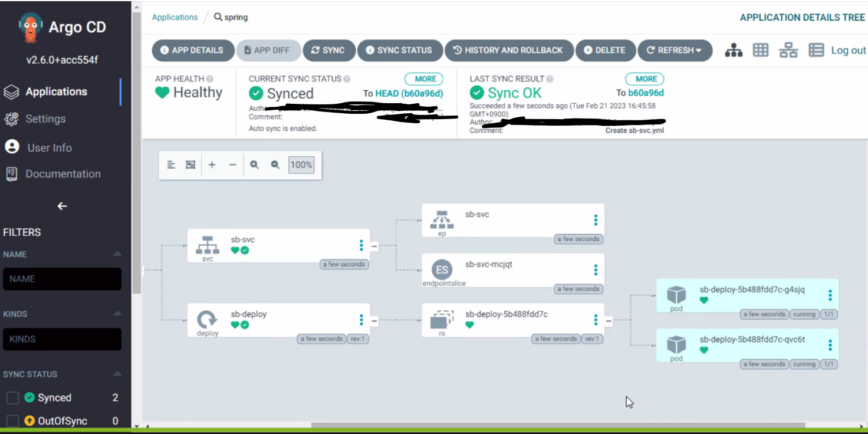Click MORE under Last Sync Result
Image resolution: width=868 pixels, height=434 pixels.
pos(645,78)
